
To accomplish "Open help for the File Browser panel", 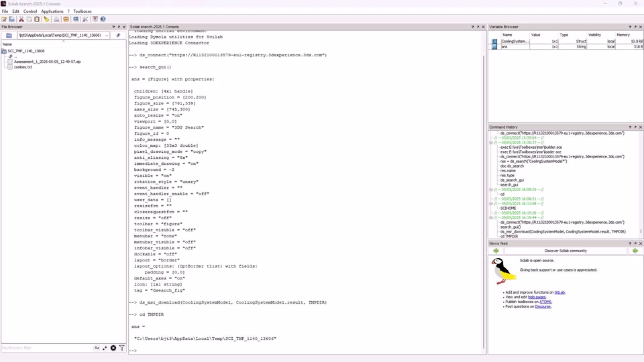I will pyautogui.click(x=114, y=27).
